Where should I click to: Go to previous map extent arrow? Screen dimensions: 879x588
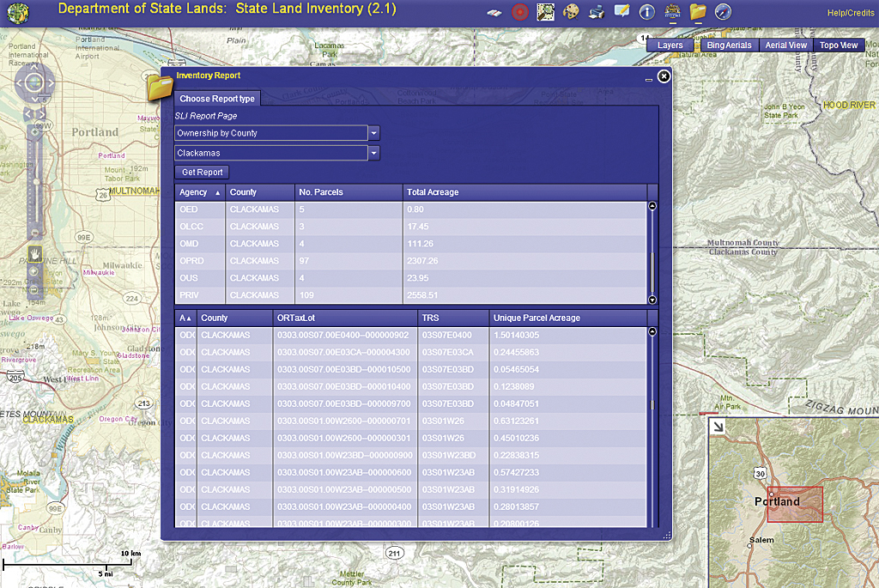coord(28,114)
